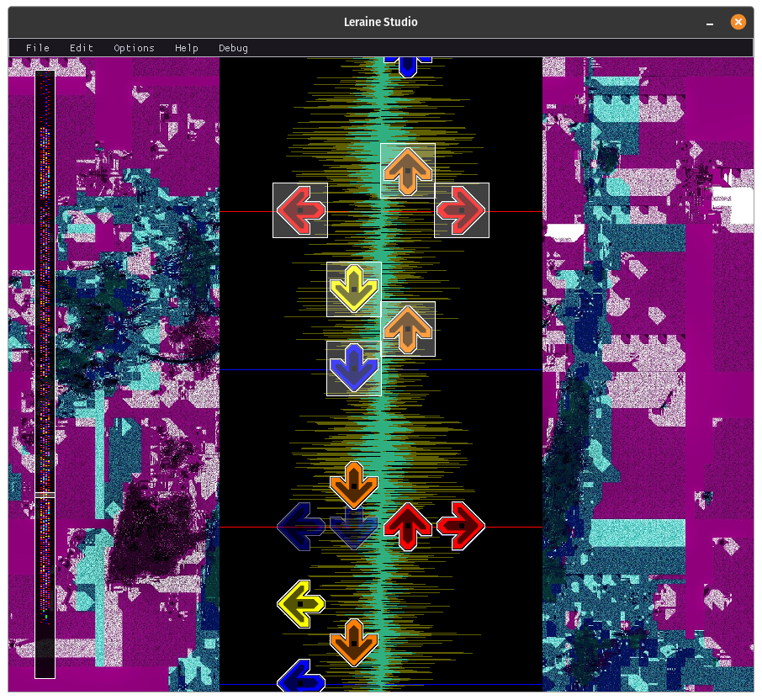Select the highlighted blue down arrow note
Viewport: 762px width, 700px height.
coord(354,369)
